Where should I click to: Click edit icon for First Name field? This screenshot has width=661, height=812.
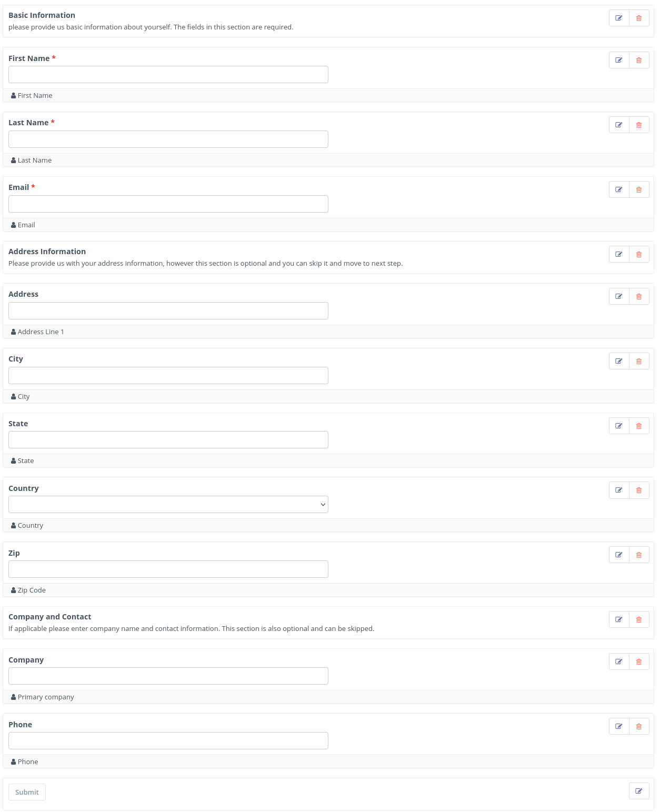pyautogui.click(x=619, y=61)
